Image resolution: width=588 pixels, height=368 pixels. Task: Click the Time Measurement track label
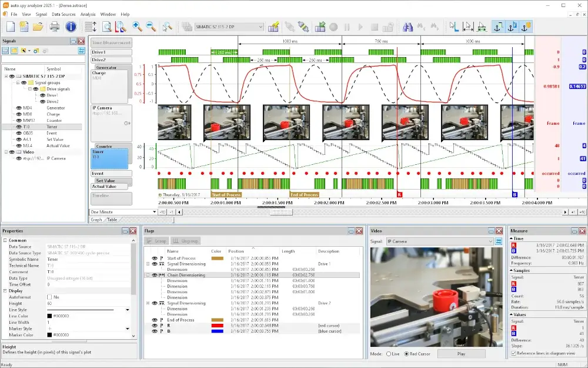tap(111, 43)
